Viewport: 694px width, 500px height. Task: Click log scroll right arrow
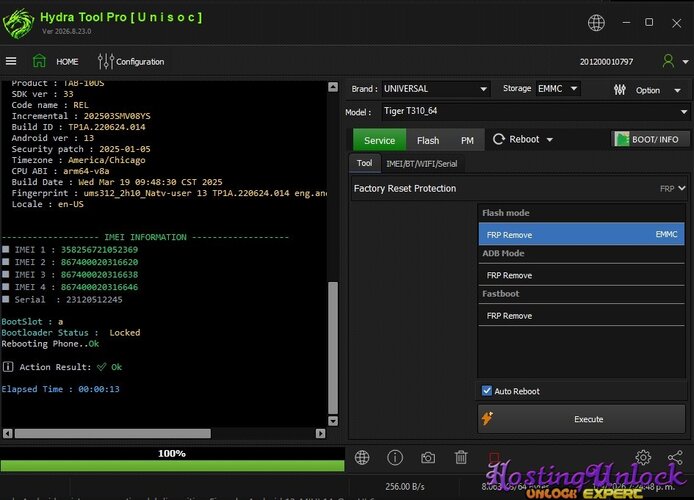[320, 433]
